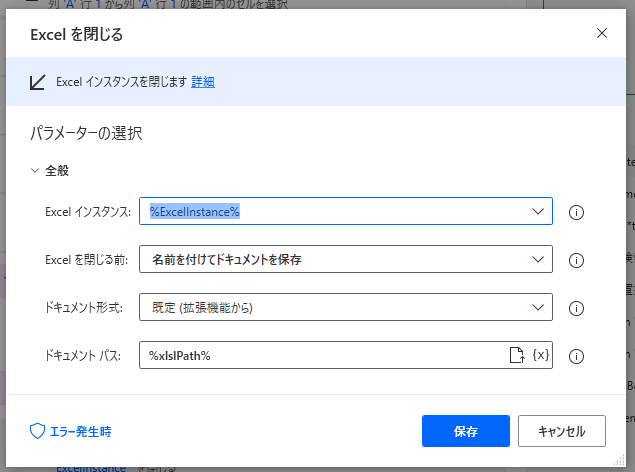Click the パラメーターの選択 heading
This screenshot has width=635, height=472.
[x=85, y=133]
